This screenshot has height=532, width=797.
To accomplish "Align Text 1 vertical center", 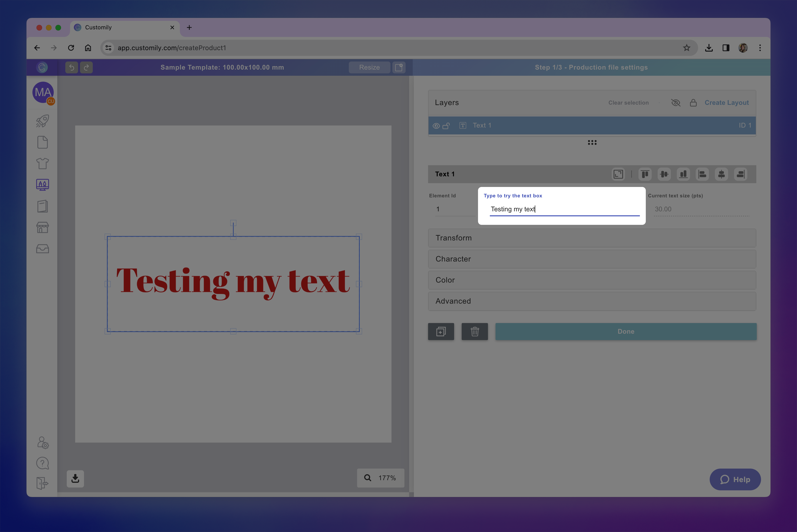I will point(664,174).
